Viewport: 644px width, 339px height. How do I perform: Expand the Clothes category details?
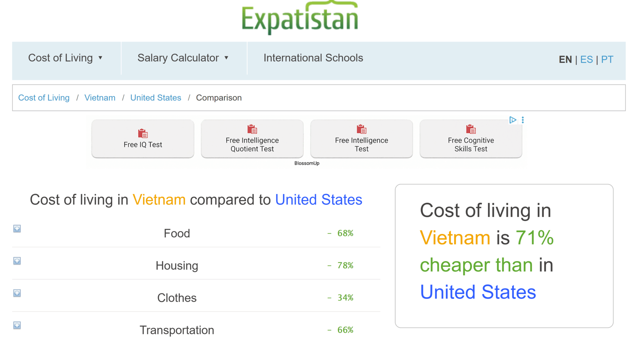tap(17, 293)
